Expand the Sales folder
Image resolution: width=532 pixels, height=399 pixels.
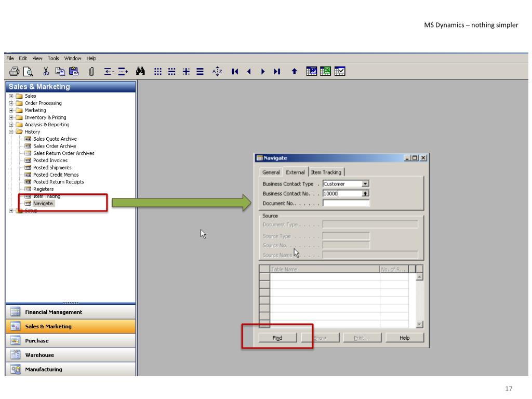pos(11,96)
